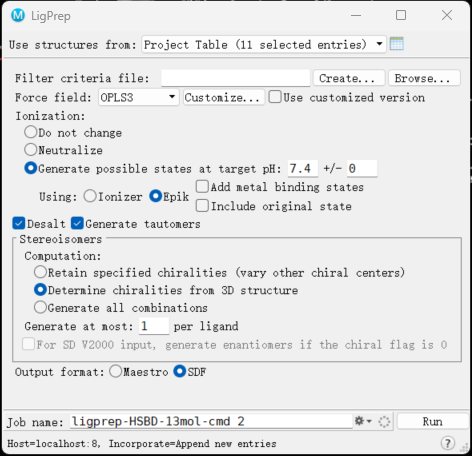Close the LigPrep dialog
Viewport: 472px width, 456px height.
click(447, 15)
